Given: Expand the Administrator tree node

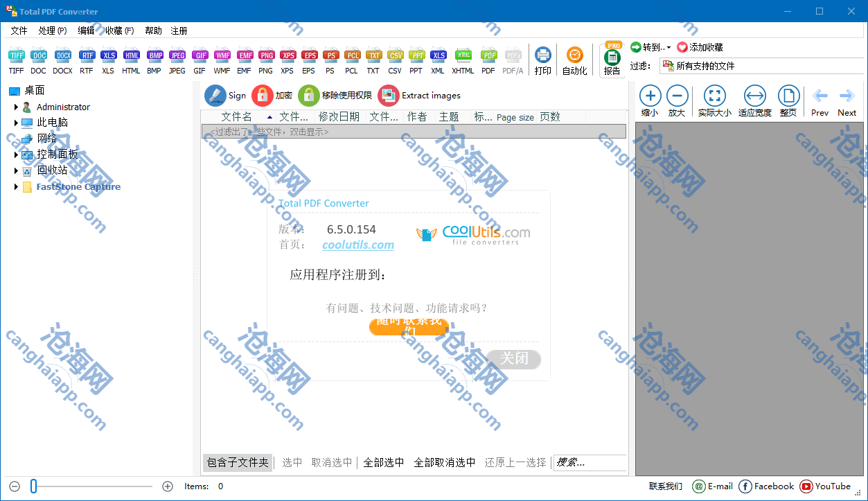Looking at the screenshot, I should tap(16, 107).
